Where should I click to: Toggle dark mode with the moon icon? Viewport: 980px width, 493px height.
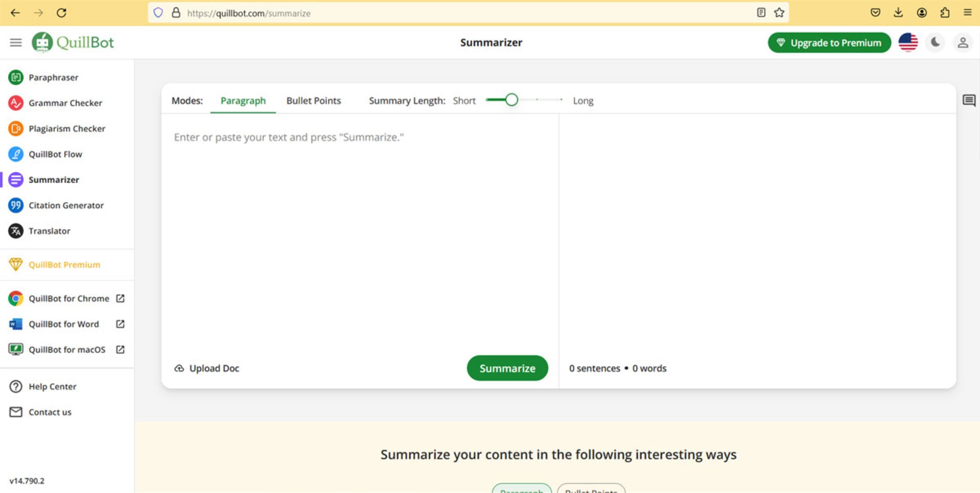(x=935, y=42)
